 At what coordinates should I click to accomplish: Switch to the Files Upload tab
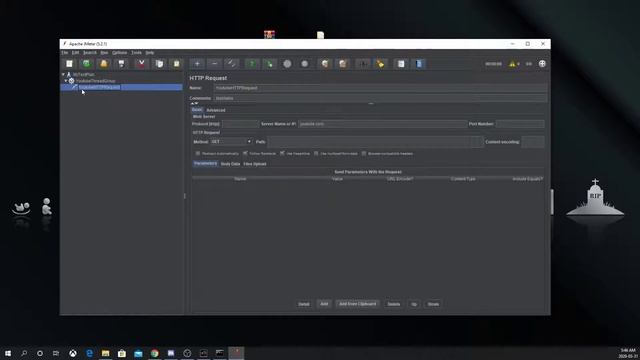point(255,164)
